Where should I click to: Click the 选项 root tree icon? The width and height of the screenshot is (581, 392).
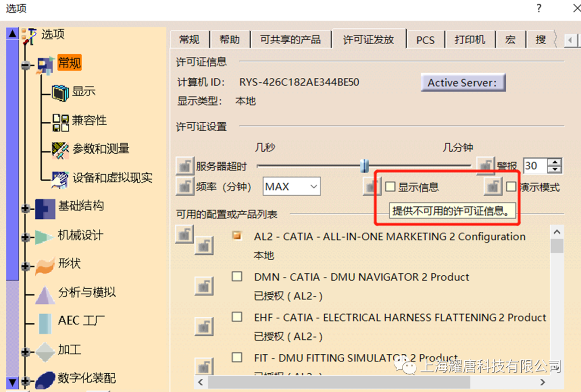pos(29,37)
